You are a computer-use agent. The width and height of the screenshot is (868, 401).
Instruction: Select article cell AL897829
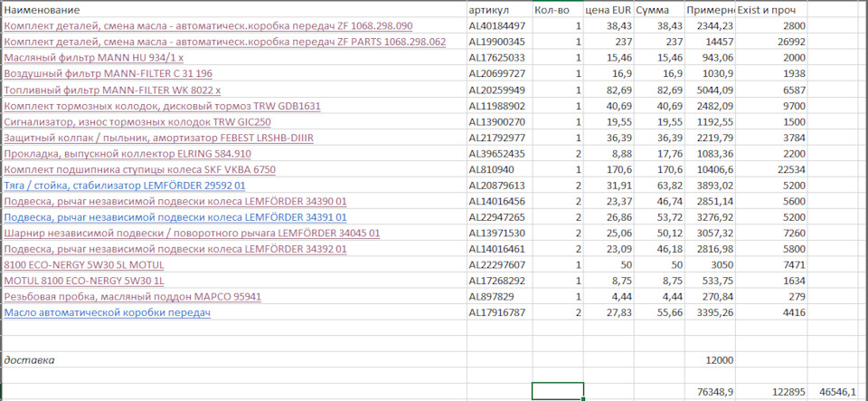[x=500, y=297]
